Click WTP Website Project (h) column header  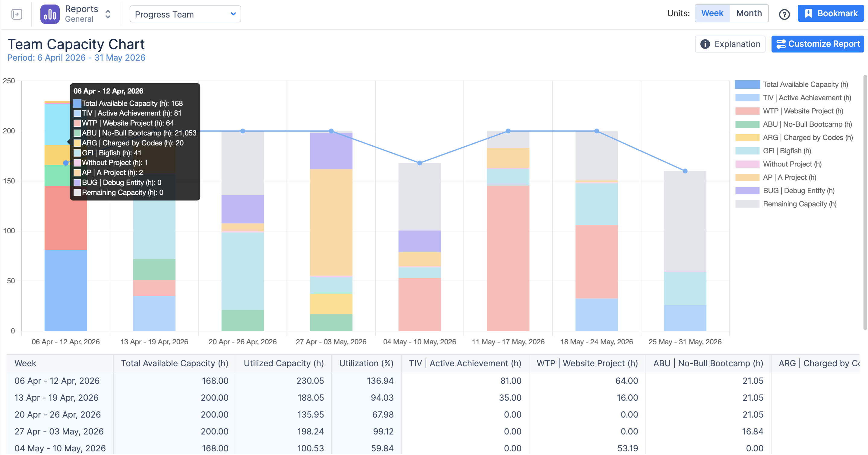pyautogui.click(x=587, y=363)
